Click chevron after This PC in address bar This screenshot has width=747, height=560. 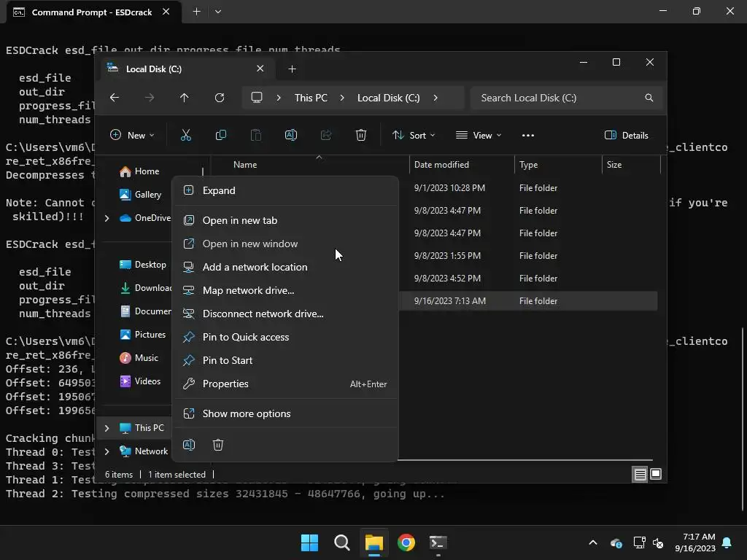point(342,98)
